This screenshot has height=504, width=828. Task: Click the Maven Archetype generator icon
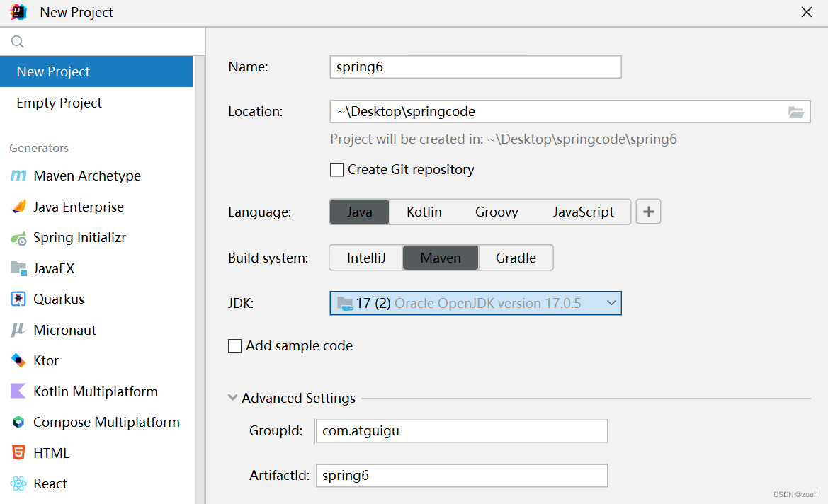(18, 176)
